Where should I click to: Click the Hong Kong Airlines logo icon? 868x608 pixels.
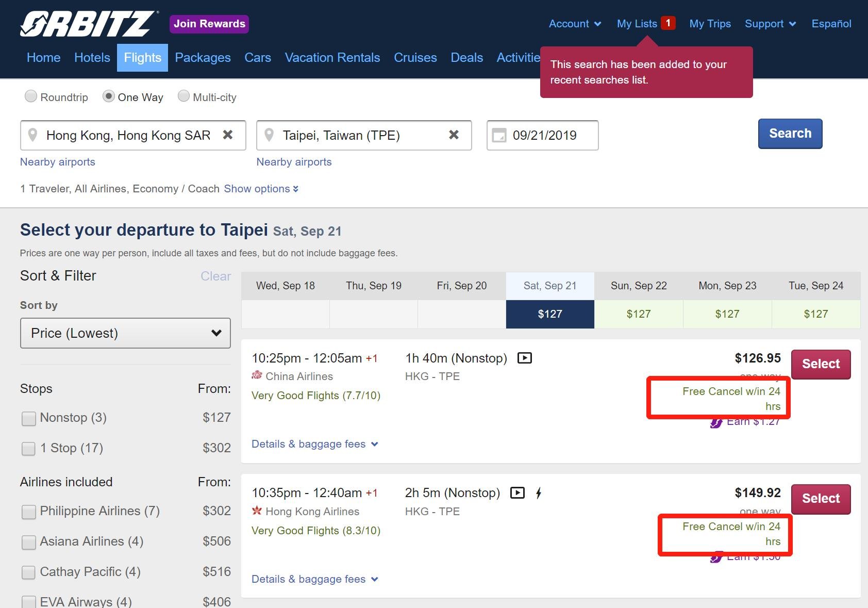click(x=257, y=511)
